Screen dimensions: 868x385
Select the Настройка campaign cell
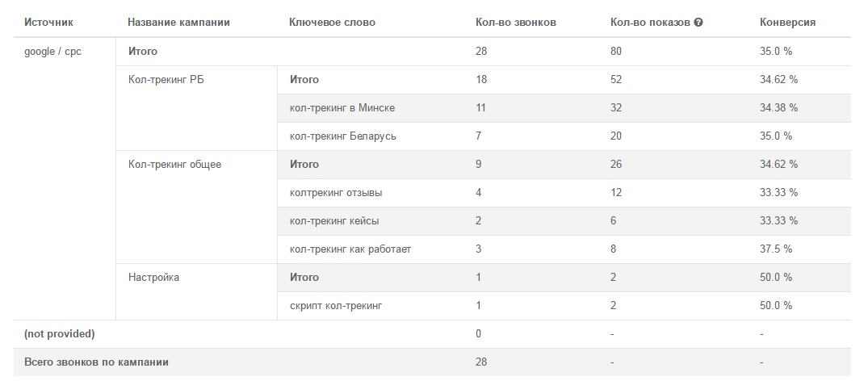153,278
